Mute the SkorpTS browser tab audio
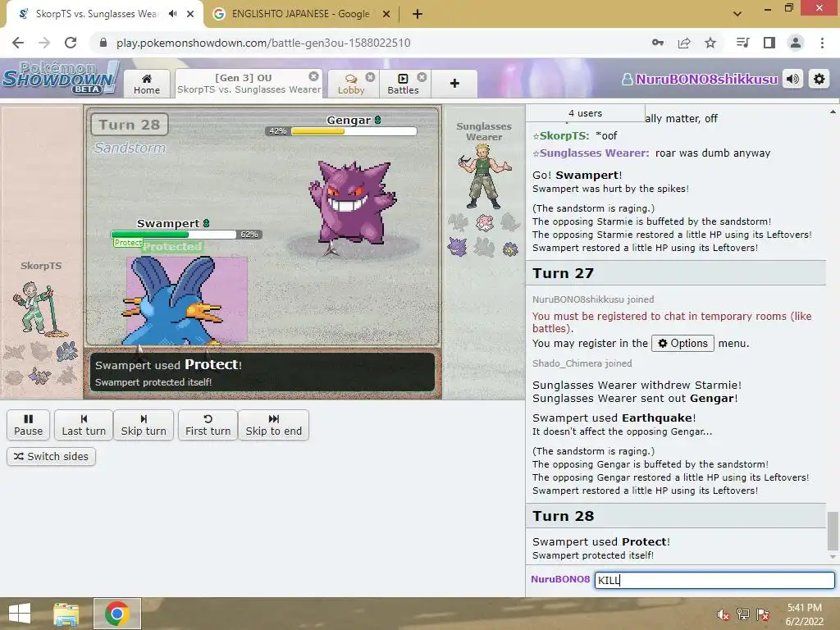 tap(172, 14)
